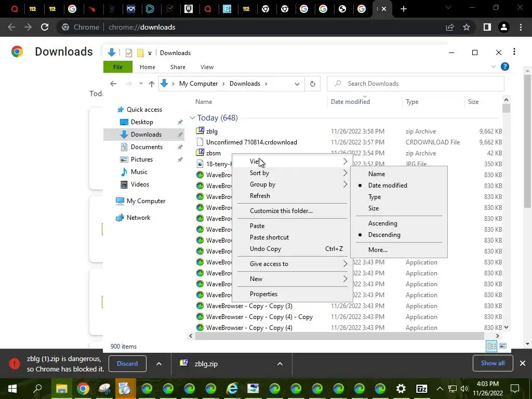
Task: Open File Explorer from taskbar
Action: click(61, 389)
